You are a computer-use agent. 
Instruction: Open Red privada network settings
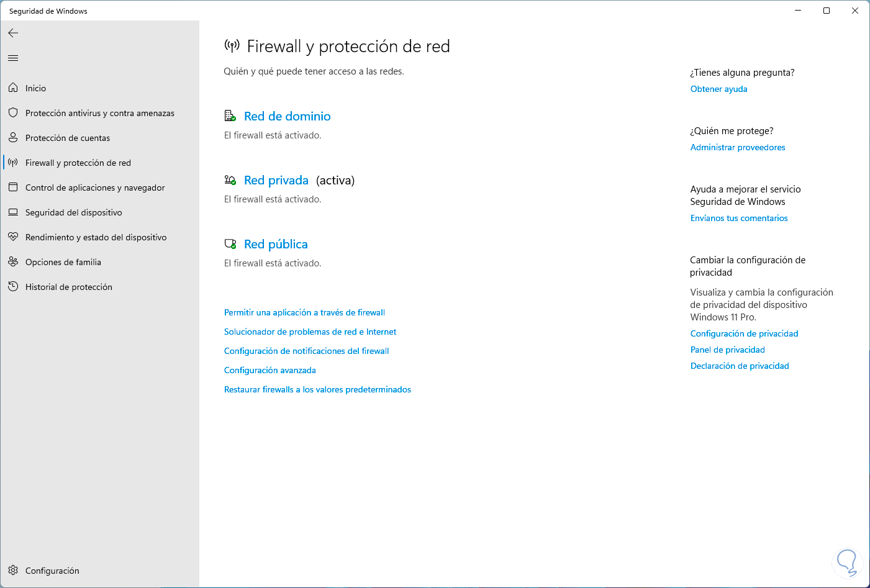click(x=276, y=180)
